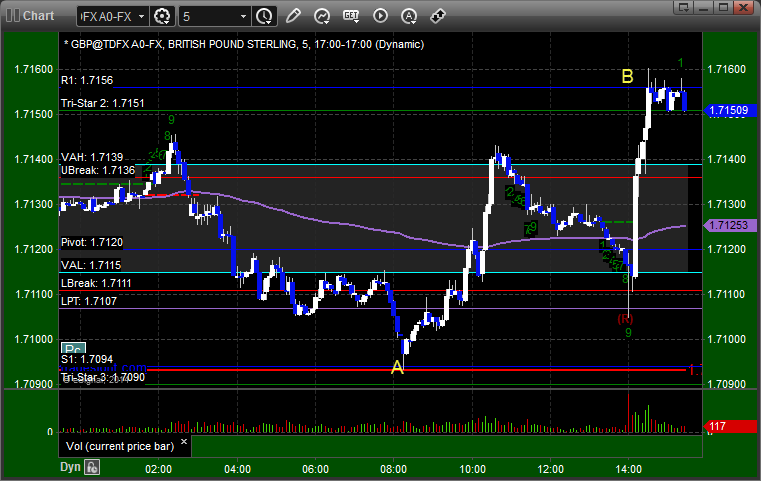The width and height of the screenshot is (761, 481).
Task: Open the circled A alerts menu
Action: pos(409,16)
